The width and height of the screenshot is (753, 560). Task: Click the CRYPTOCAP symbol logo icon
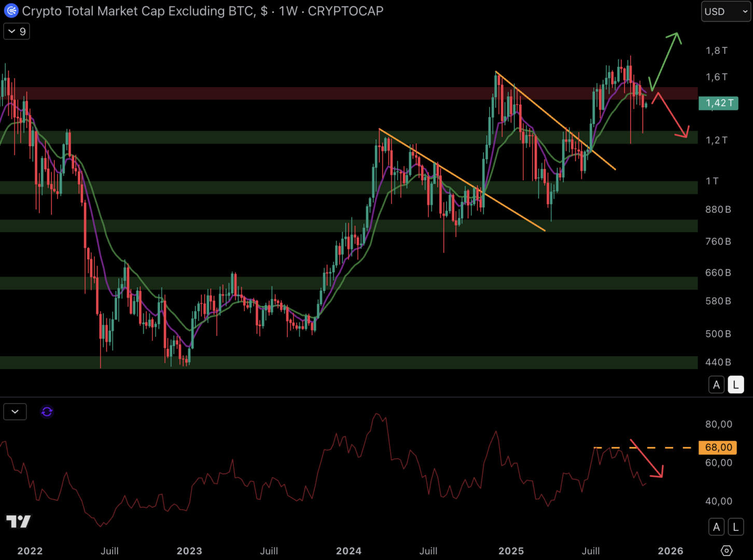coord(11,11)
